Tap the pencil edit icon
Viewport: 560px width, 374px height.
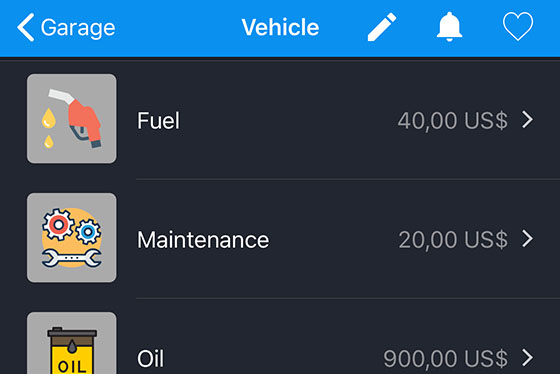(382, 27)
